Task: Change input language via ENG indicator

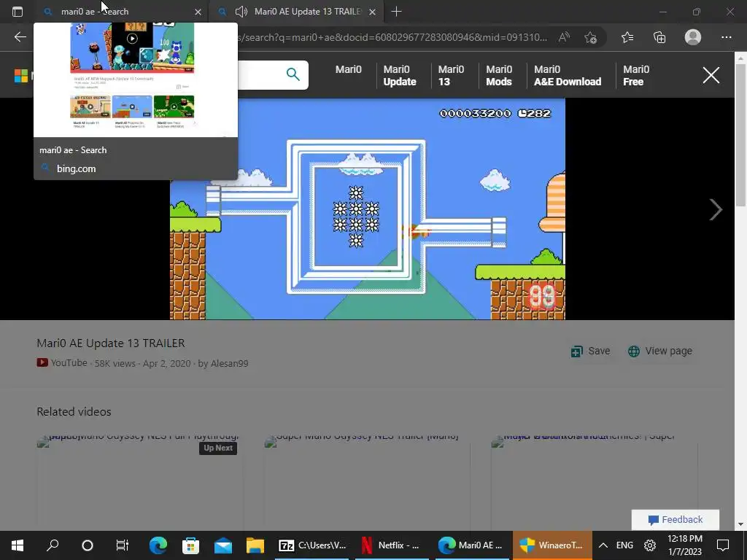Action: 624,545
